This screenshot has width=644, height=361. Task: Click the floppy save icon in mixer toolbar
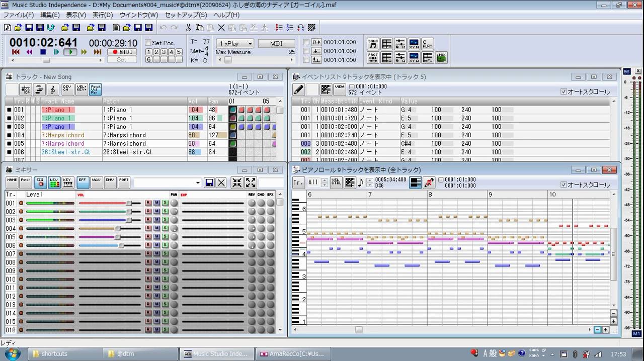209,183
